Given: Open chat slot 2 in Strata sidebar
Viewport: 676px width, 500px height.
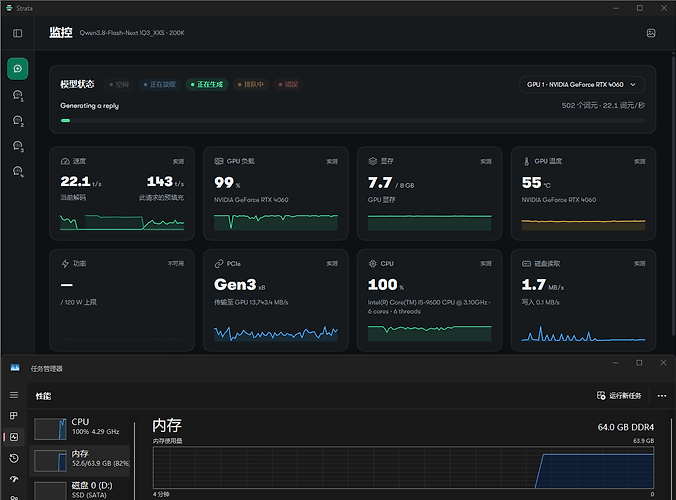Looking at the screenshot, I should (x=18, y=121).
